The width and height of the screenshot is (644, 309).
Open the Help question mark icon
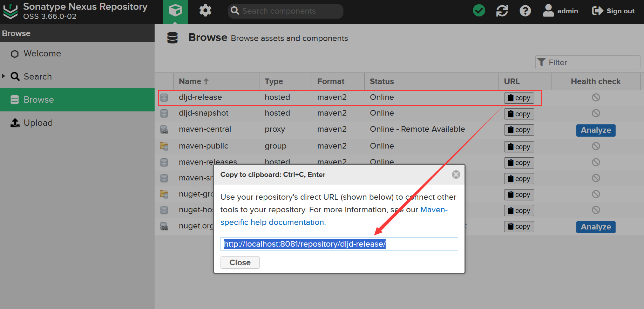(x=525, y=11)
